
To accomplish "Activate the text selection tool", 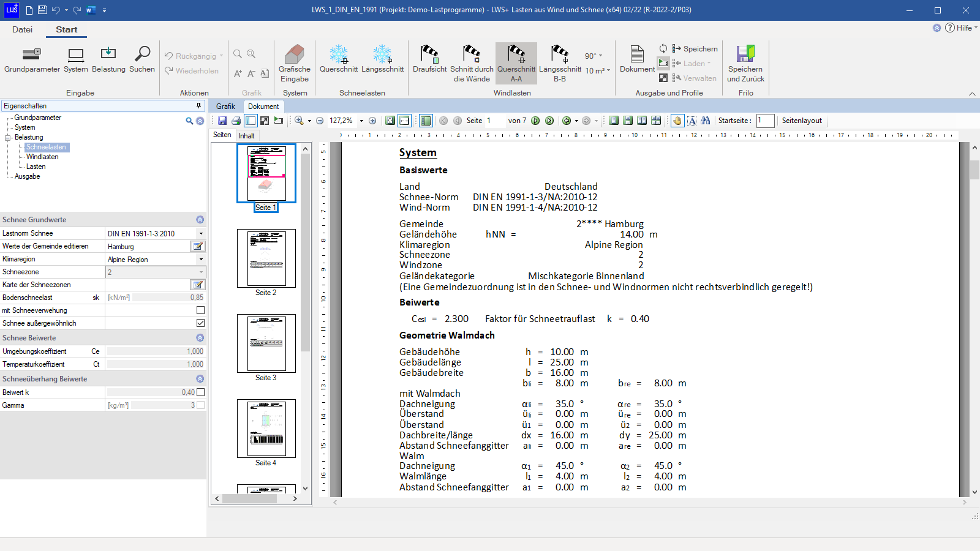I will point(692,121).
